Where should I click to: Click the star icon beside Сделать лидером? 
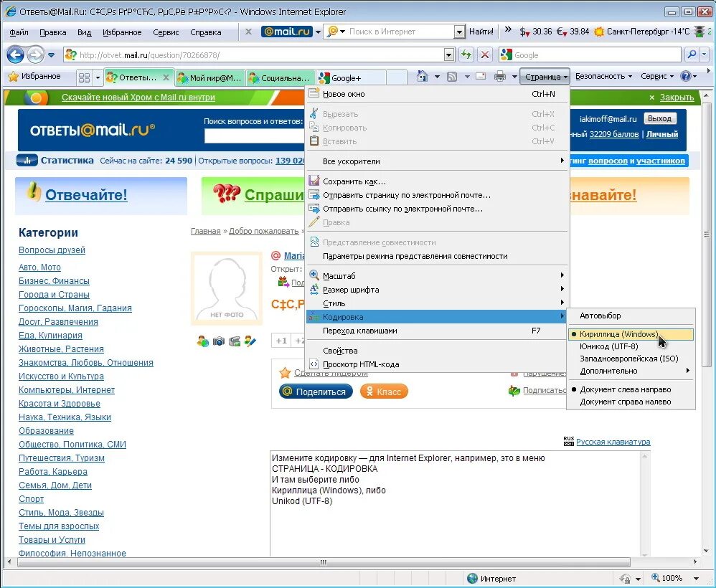(285, 373)
